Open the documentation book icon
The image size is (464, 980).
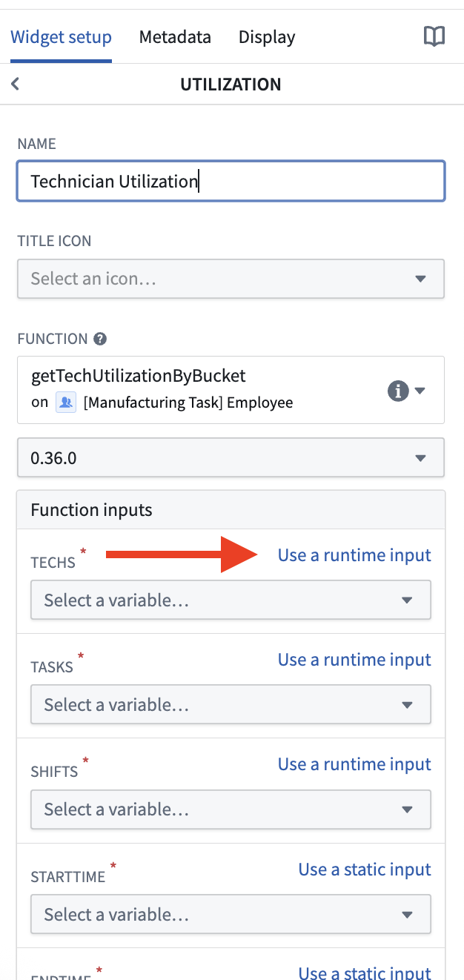click(x=434, y=36)
